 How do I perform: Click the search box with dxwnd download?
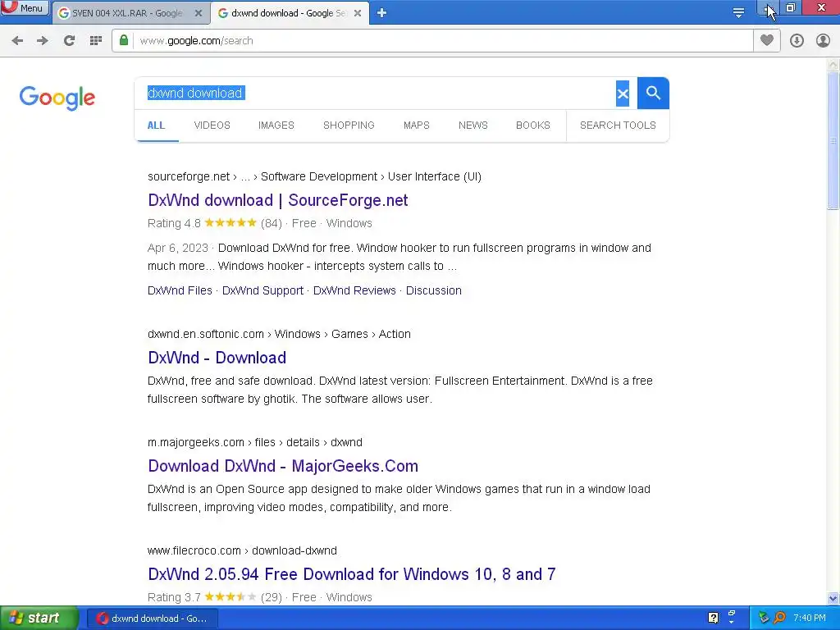coord(375,94)
